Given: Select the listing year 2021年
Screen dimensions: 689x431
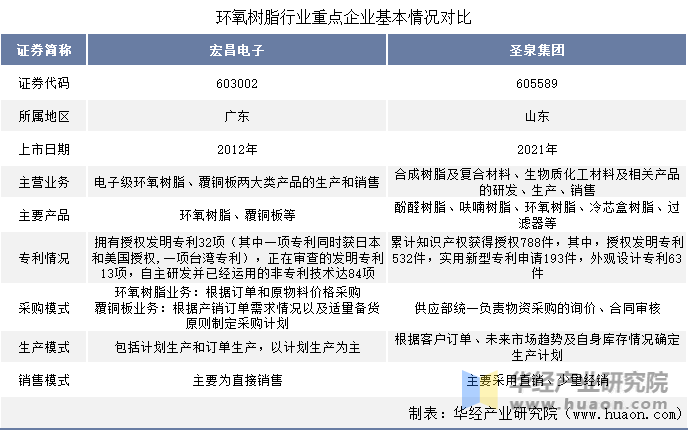Looking at the screenshot, I should point(537,149).
